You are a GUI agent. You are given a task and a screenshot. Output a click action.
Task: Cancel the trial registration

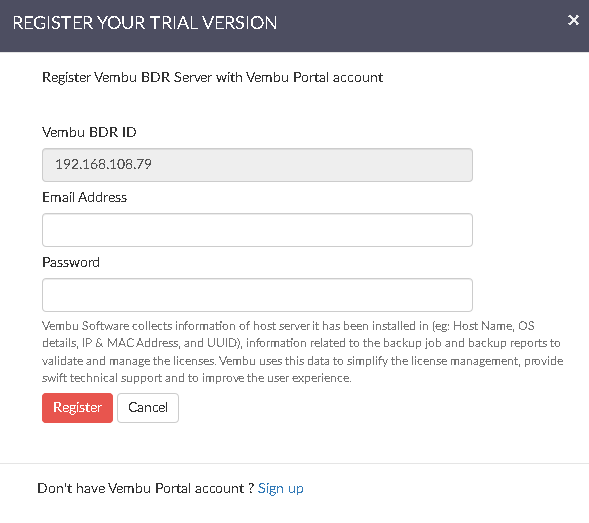tap(148, 408)
